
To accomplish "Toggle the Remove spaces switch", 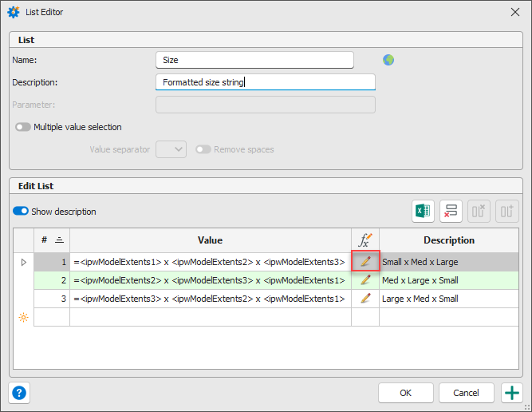I will click(203, 149).
